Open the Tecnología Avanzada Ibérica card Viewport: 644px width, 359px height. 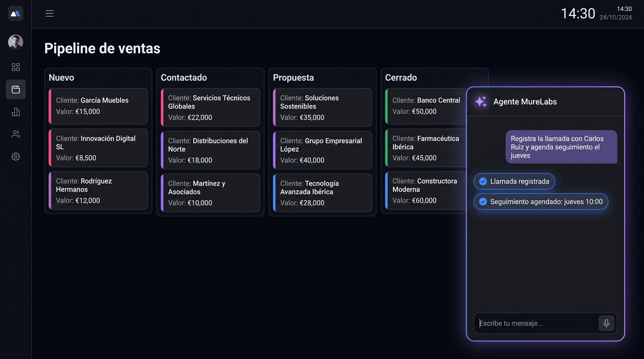pyautogui.click(x=322, y=193)
